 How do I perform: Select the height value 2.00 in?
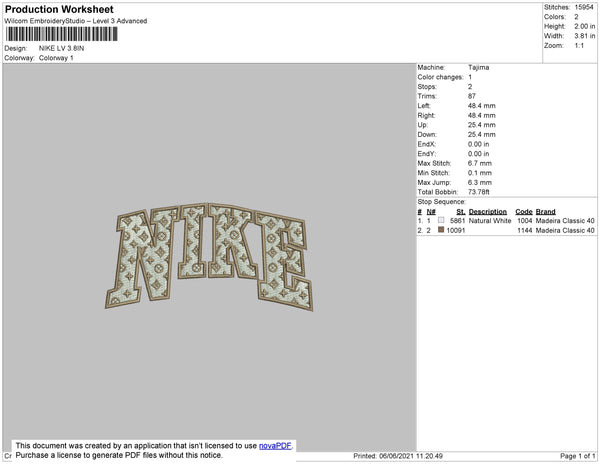coord(584,26)
